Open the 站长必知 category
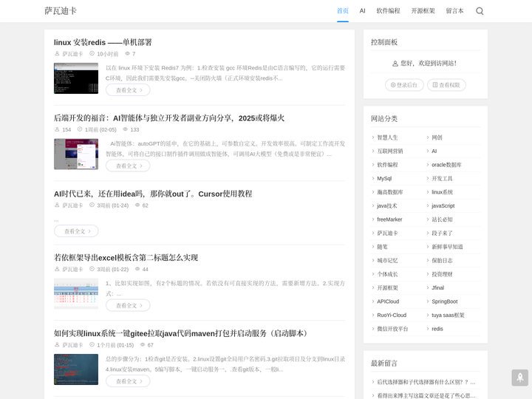The width and height of the screenshot is (532, 399). [x=442, y=219]
